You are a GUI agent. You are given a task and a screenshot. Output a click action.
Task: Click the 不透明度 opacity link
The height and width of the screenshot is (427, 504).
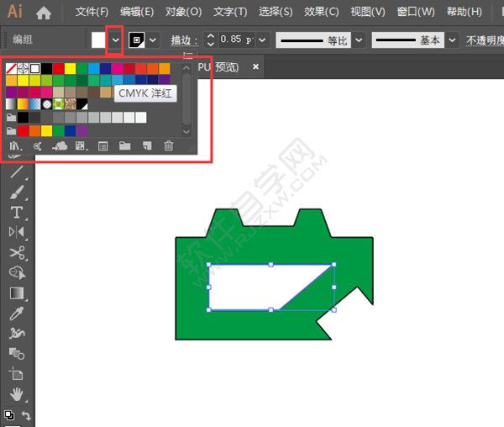coord(485,40)
